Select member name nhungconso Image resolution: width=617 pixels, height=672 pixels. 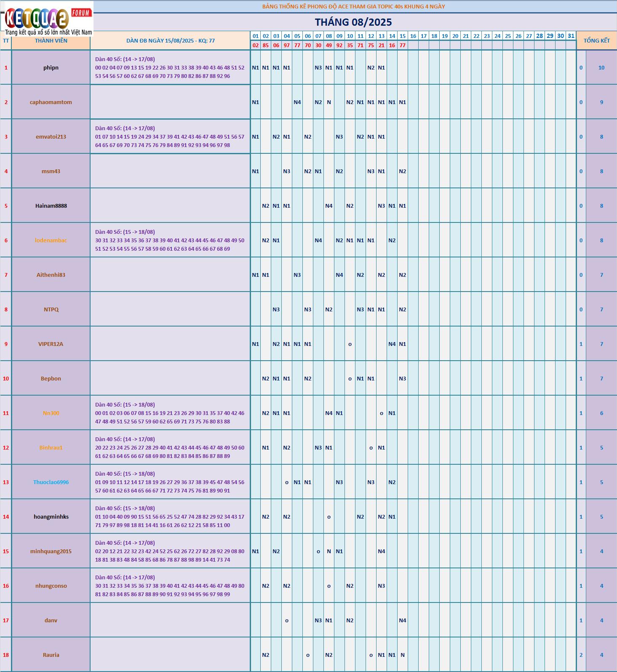51,586
